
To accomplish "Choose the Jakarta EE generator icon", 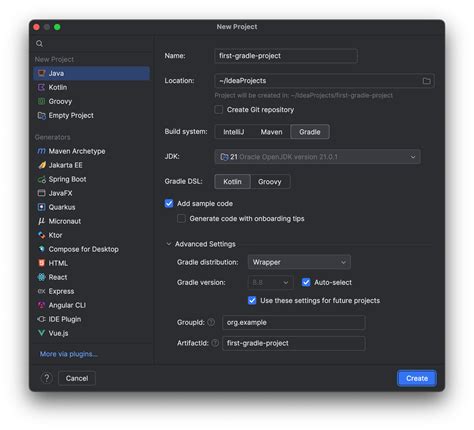I will pos(41,165).
